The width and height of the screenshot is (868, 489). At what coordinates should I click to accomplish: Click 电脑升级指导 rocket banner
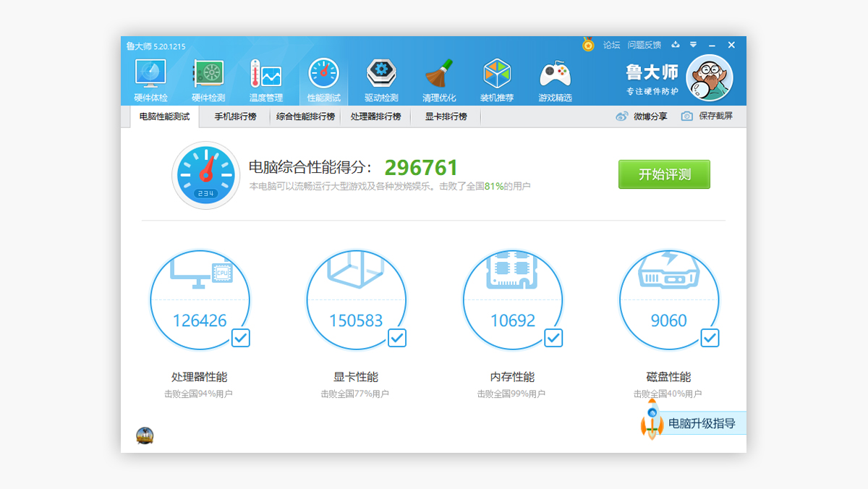(693, 423)
